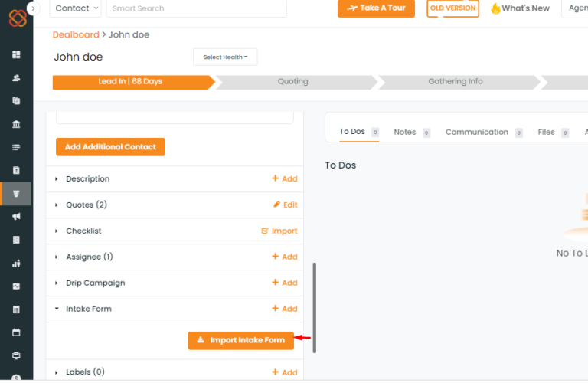
Task: Select the Gathering Info pipeline stage
Action: tap(459, 82)
